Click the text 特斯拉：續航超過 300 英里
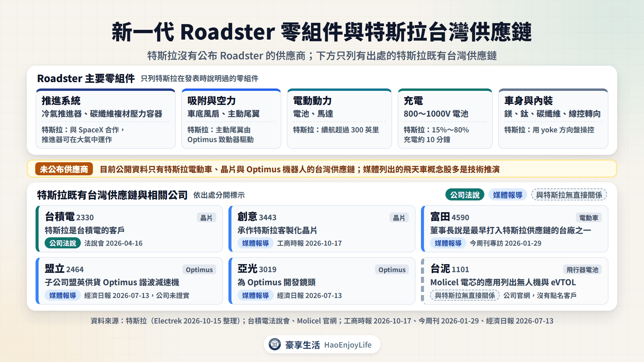 [336, 130]
